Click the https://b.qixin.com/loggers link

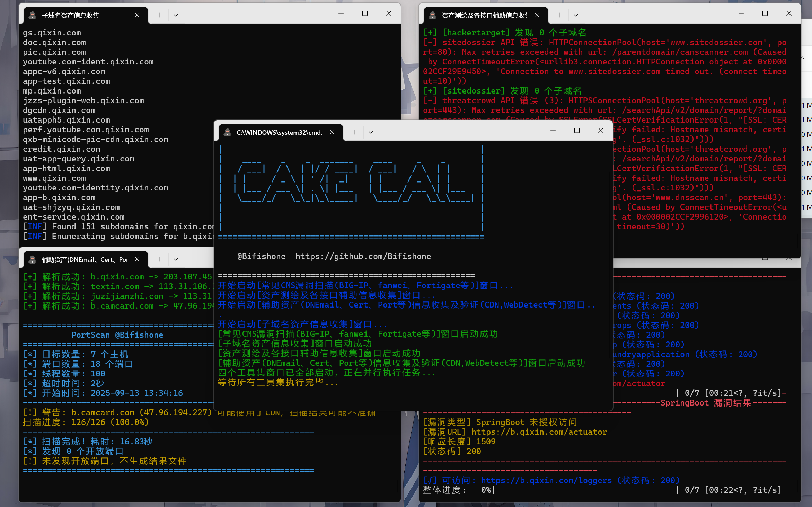click(546, 480)
